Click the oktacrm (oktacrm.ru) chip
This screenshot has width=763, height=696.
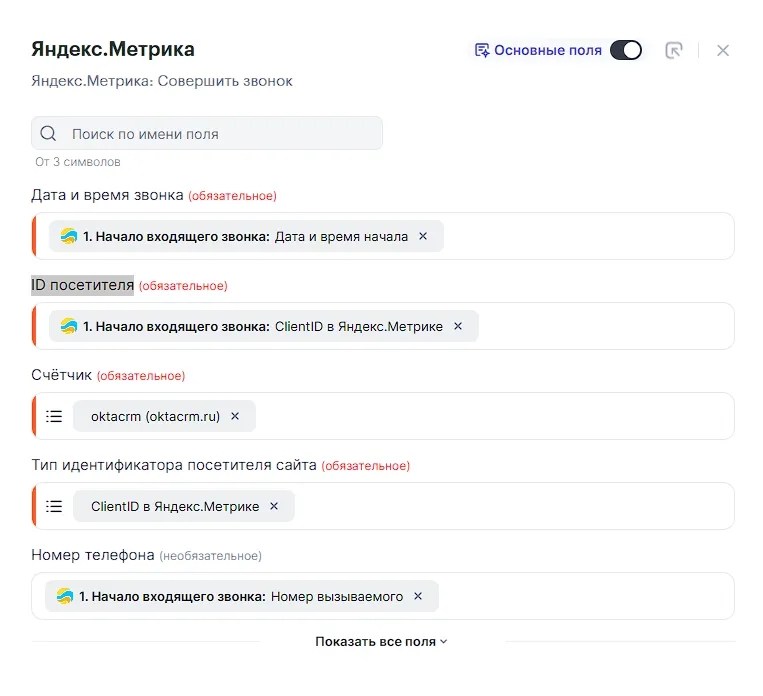155,416
